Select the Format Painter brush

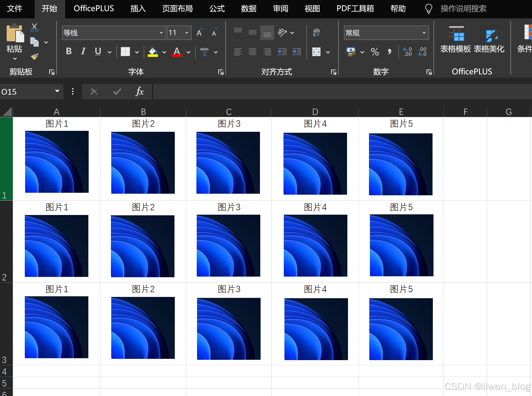pos(34,57)
